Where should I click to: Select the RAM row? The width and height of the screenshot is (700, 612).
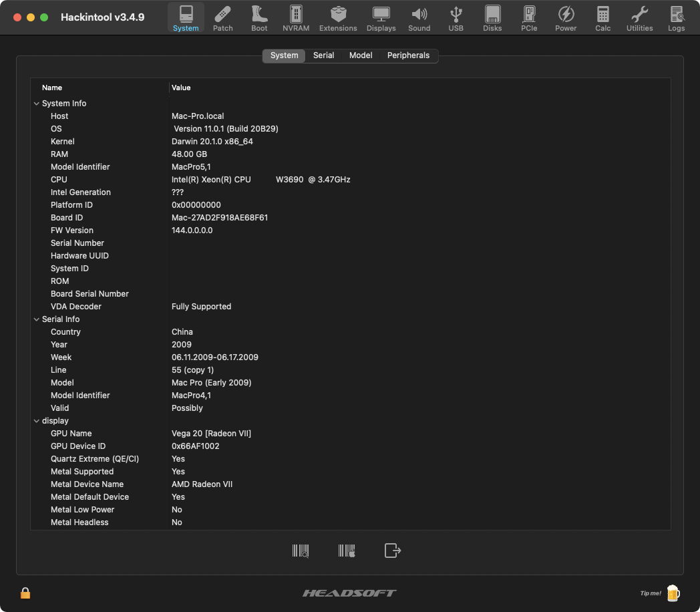351,154
